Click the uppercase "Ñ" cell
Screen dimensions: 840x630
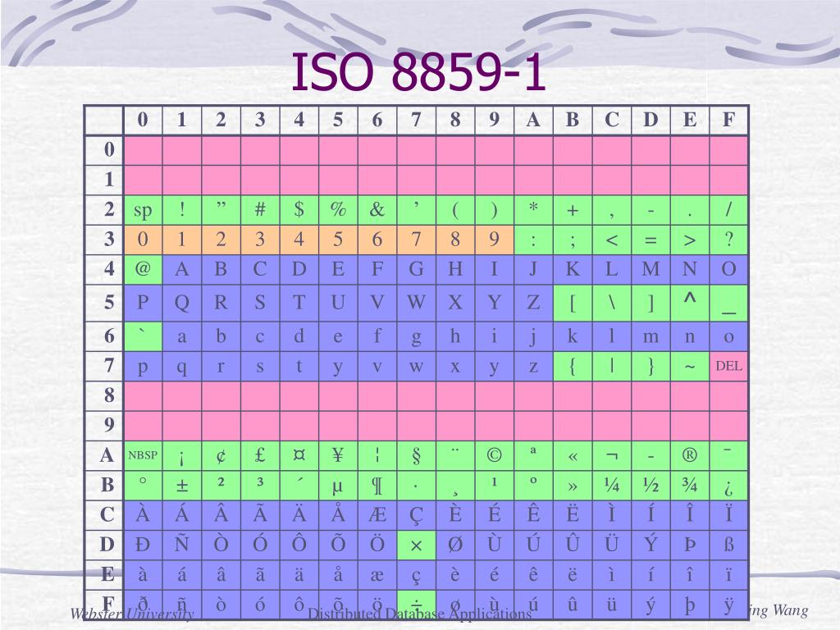(181, 546)
